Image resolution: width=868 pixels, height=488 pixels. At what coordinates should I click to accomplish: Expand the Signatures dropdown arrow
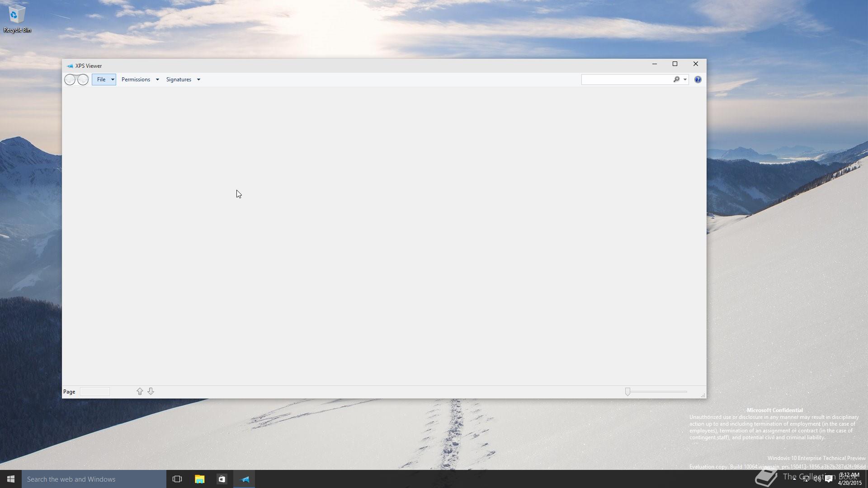point(198,80)
